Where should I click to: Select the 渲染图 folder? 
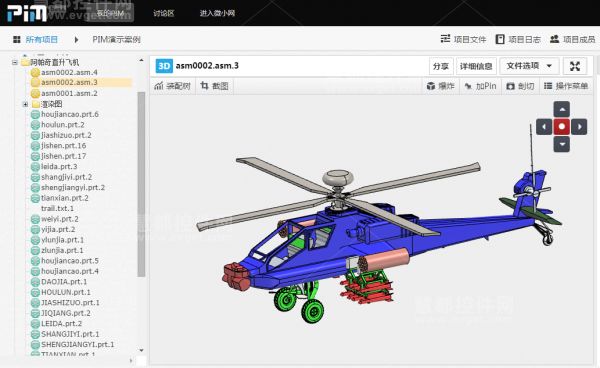point(52,104)
